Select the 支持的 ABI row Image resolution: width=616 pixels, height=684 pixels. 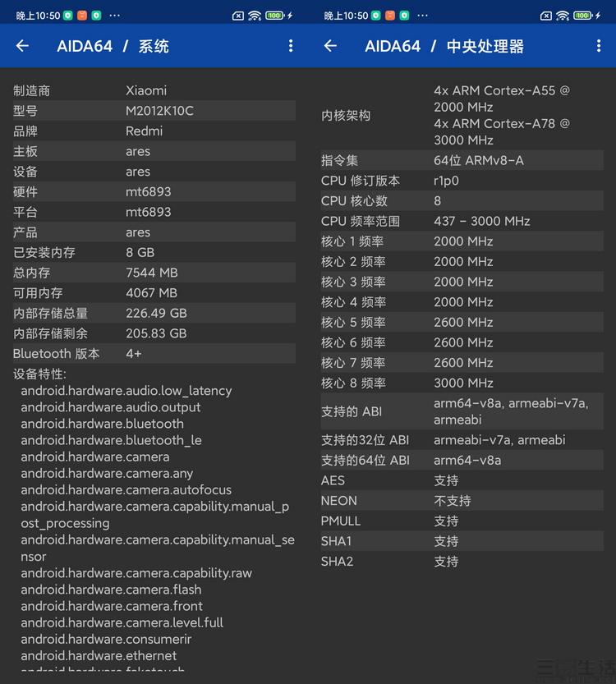click(462, 411)
